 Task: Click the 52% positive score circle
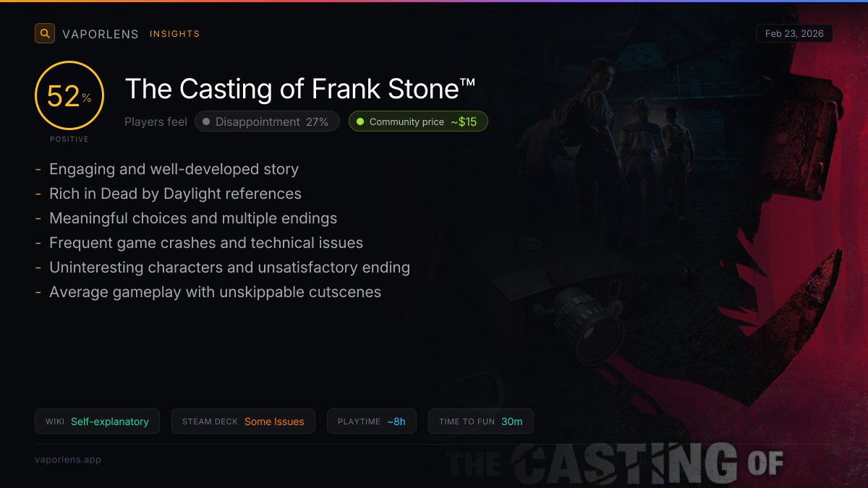(69, 96)
